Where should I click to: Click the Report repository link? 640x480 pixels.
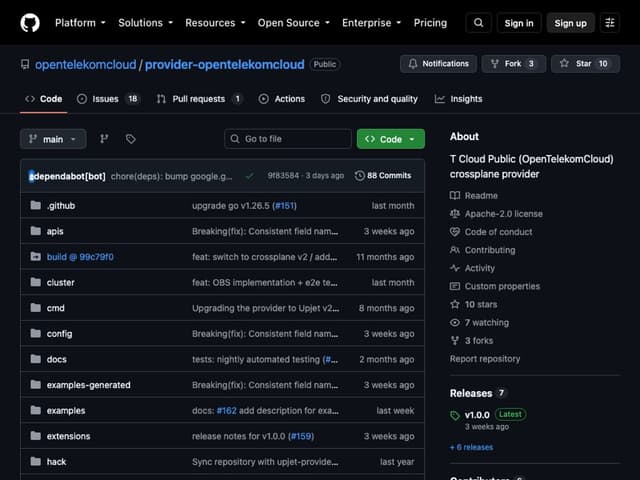[485, 359]
